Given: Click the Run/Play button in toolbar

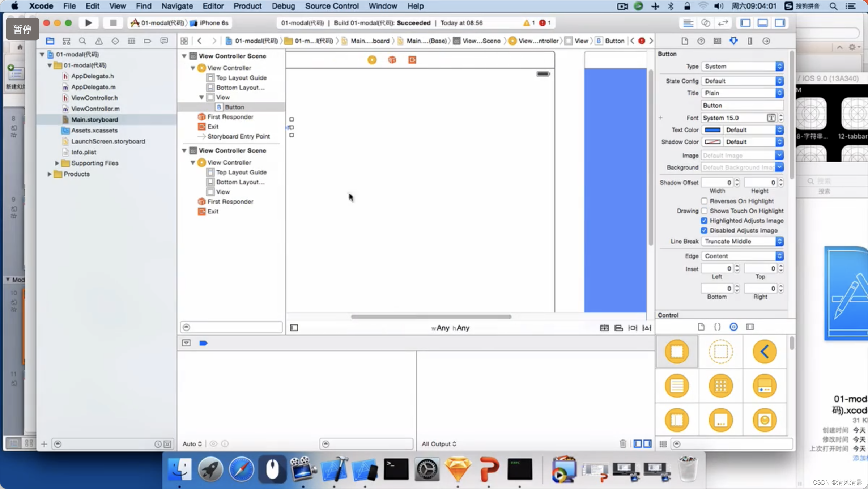Looking at the screenshot, I should [x=88, y=23].
